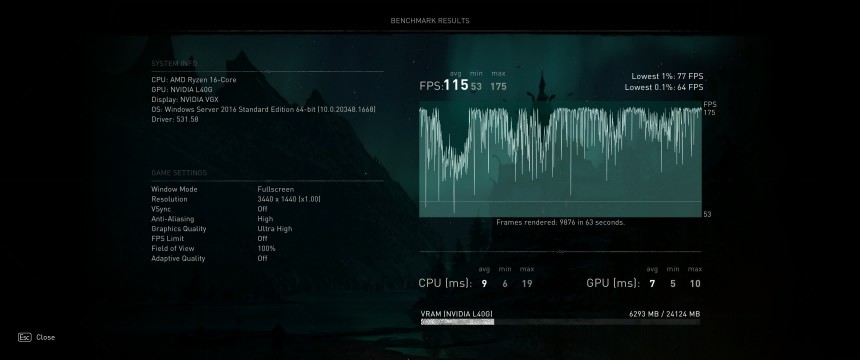Click the CPU (ms) average value

pos(484,284)
